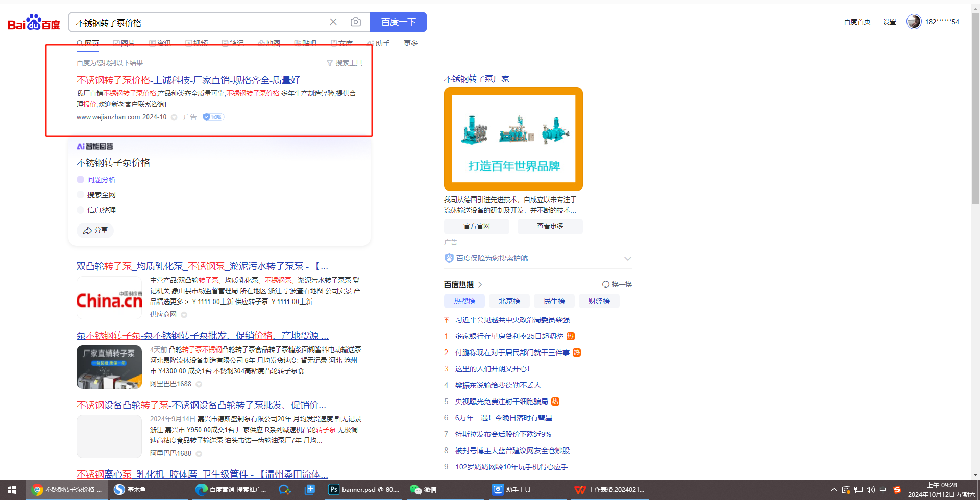Clear the search box with the X icon
This screenshot has width=980, height=500.
(x=333, y=22)
